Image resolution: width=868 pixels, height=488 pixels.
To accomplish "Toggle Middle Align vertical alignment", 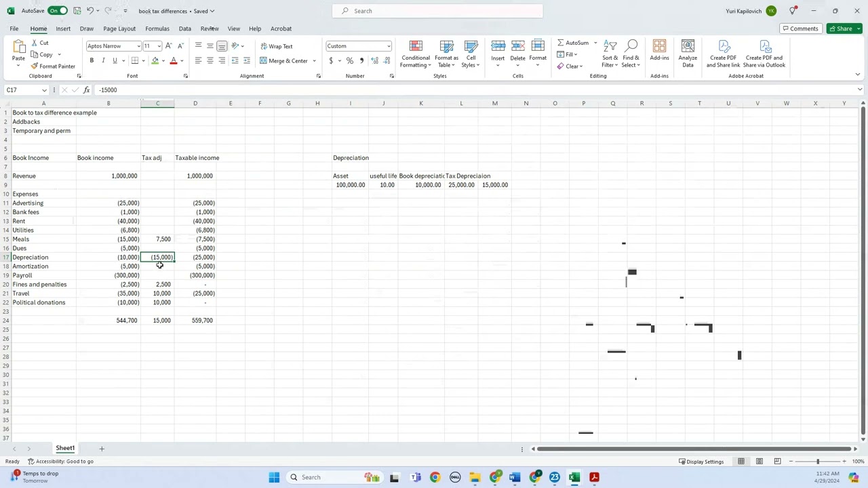I will click(210, 46).
